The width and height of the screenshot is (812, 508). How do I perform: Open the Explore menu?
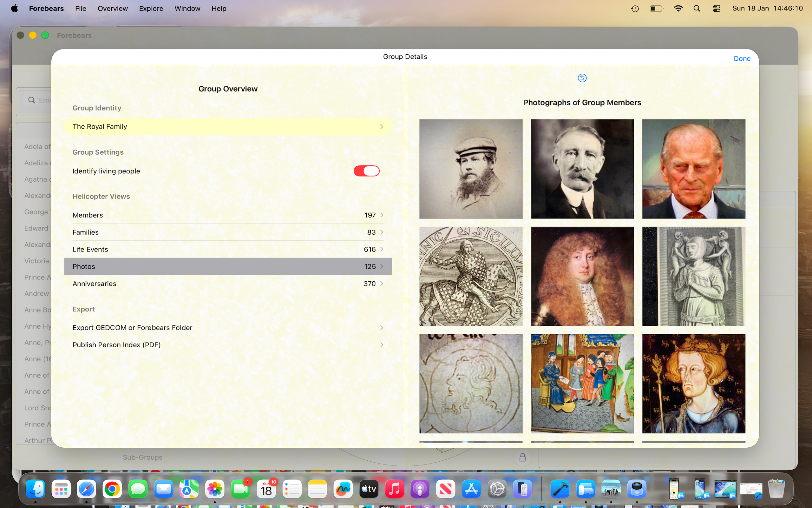pos(151,8)
